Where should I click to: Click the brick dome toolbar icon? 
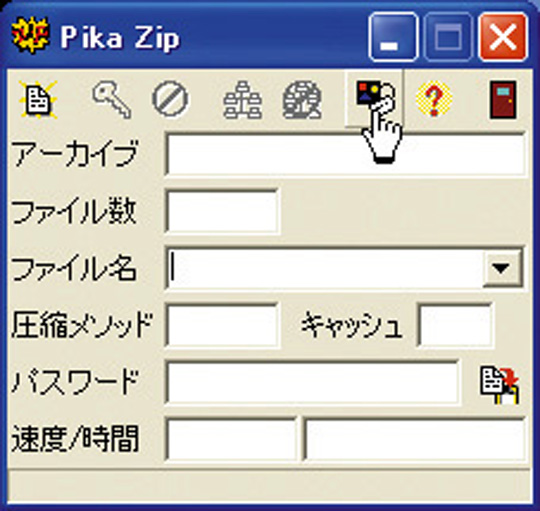302,100
